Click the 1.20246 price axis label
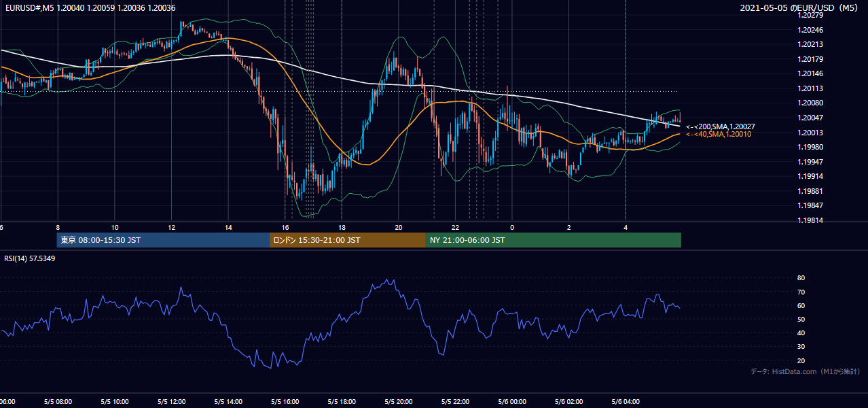The height and width of the screenshot is (408, 868). point(810,30)
